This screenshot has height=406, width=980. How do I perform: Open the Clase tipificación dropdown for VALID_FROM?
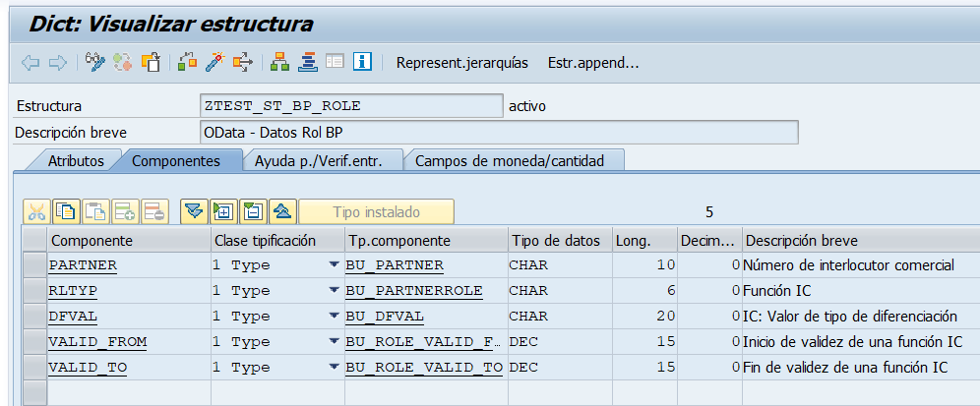(x=334, y=342)
